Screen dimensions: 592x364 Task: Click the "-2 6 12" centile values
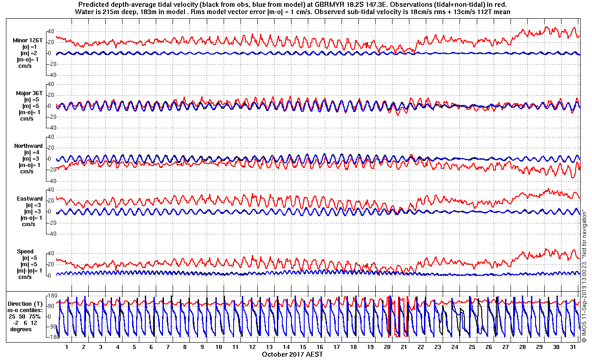26,323
